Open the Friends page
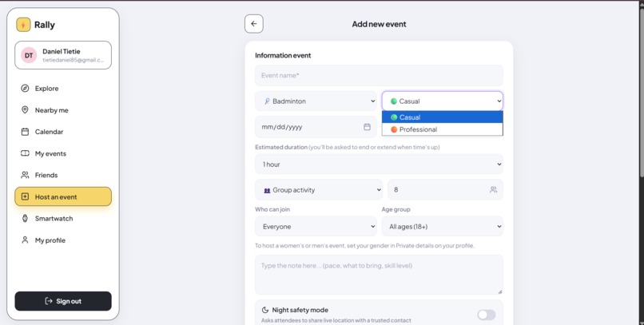The width and height of the screenshot is (644, 325). pos(63,175)
